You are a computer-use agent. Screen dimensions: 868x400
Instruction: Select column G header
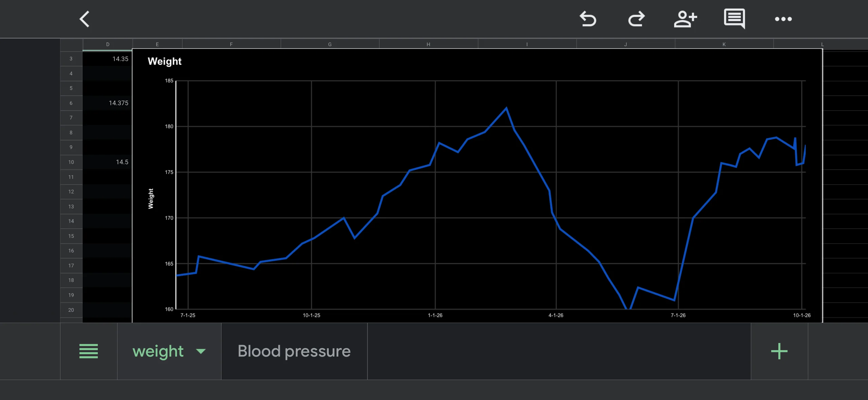(330, 44)
